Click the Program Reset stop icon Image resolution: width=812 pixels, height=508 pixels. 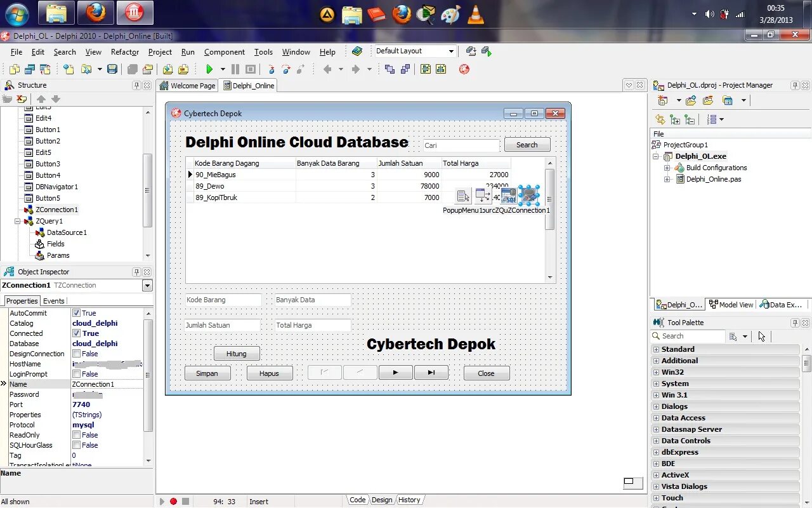(250, 69)
